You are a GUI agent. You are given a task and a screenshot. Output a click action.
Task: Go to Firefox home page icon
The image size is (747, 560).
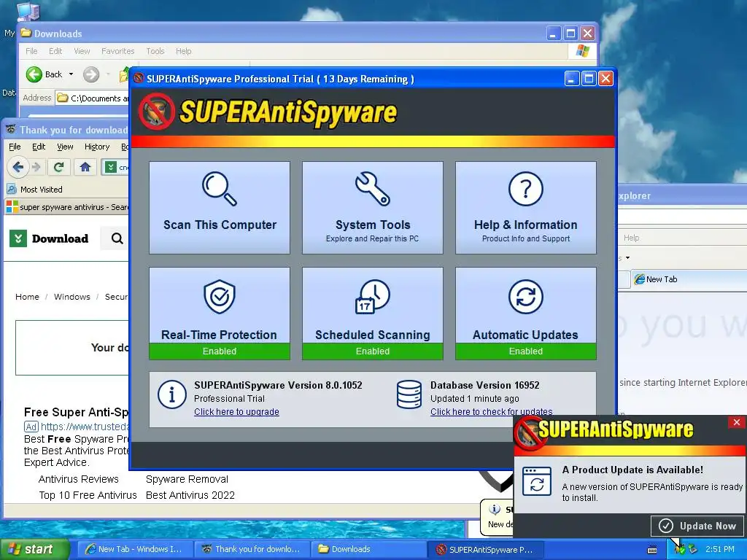click(x=85, y=167)
